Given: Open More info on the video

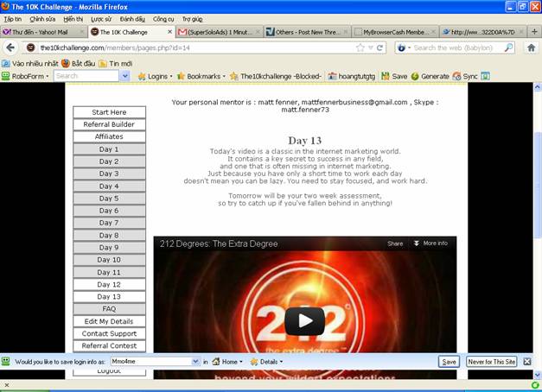Looking at the screenshot, I should (x=430, y=243).
